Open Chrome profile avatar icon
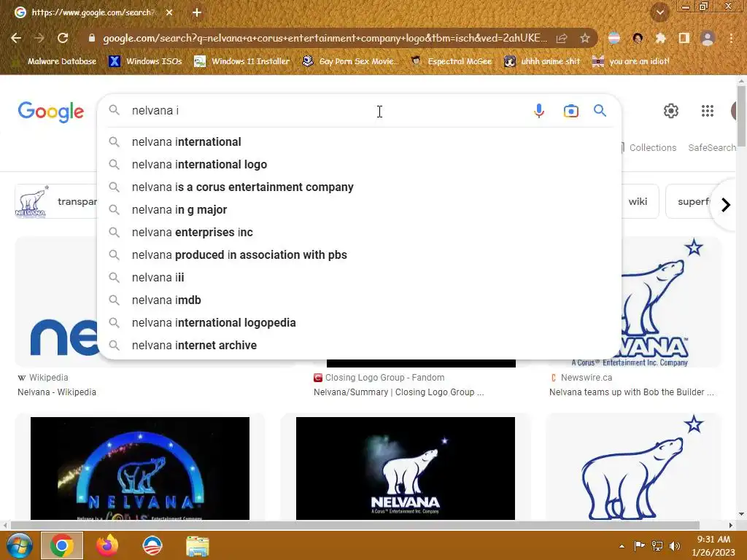This screenshot has width=747, height=560. (708, 38)
